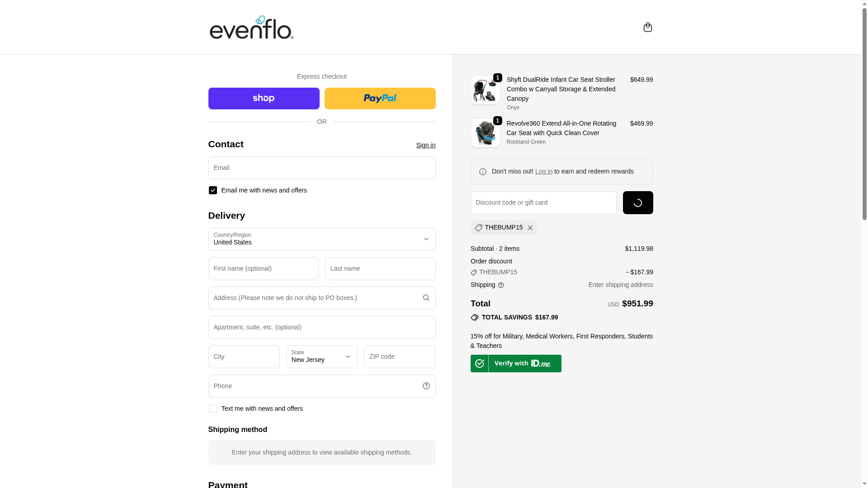Click the Shipping info question icon
868x488 pixels.
point(501,285)
